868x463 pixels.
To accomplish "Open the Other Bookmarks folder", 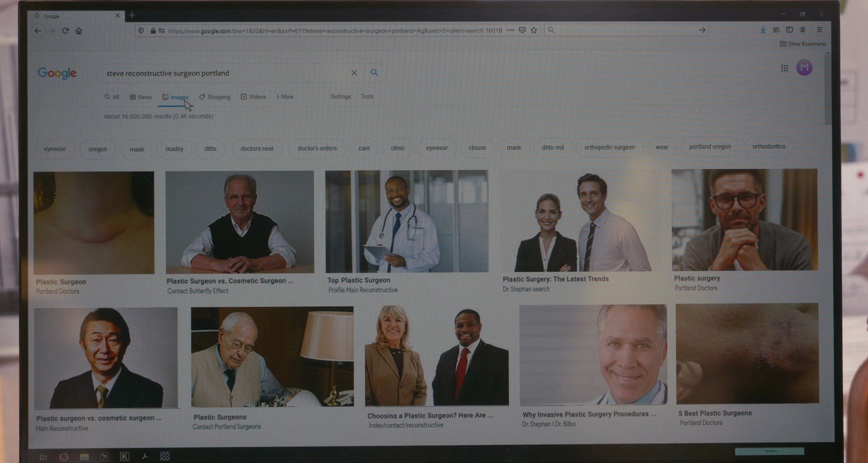I will click(803, 44).
